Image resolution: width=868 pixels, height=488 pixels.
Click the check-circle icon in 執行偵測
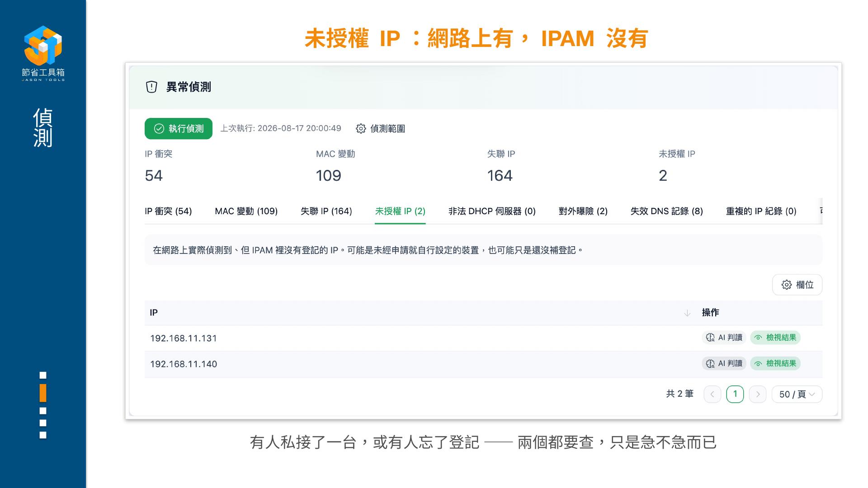[x=159, y=129]
